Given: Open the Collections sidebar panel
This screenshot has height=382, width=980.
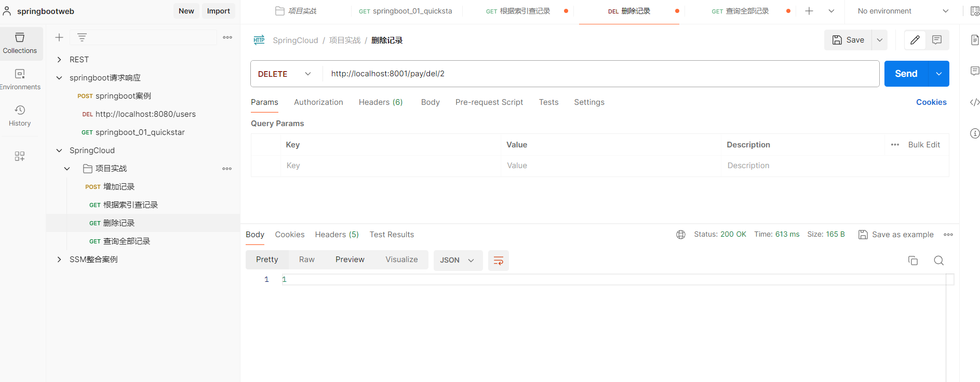Looking at the screenshot, I should 20,43.
